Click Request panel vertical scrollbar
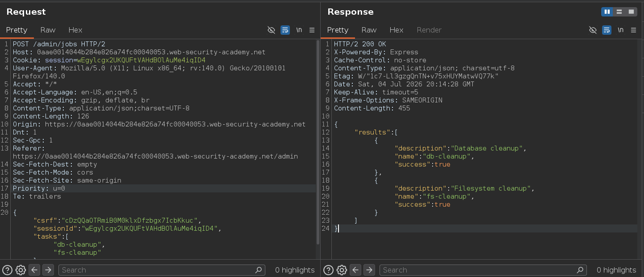The width and height of the screenshot is (644, 277). (x=318, y=143)
